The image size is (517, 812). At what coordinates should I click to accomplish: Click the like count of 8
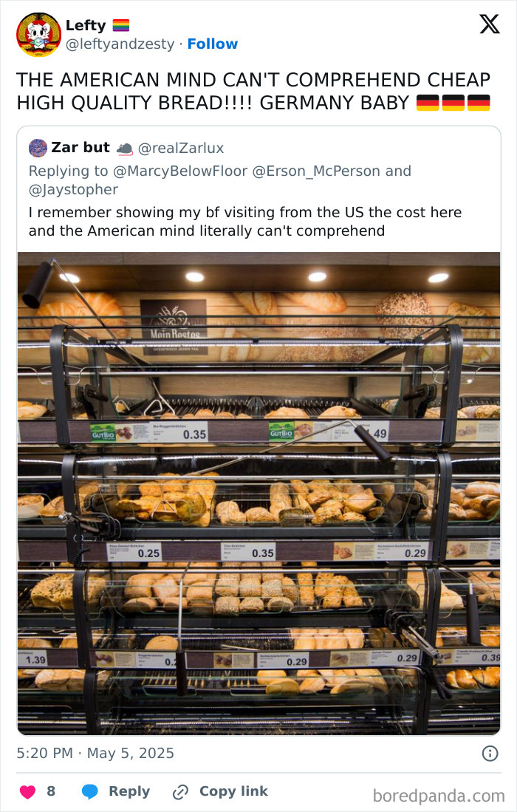click(49, 791)
